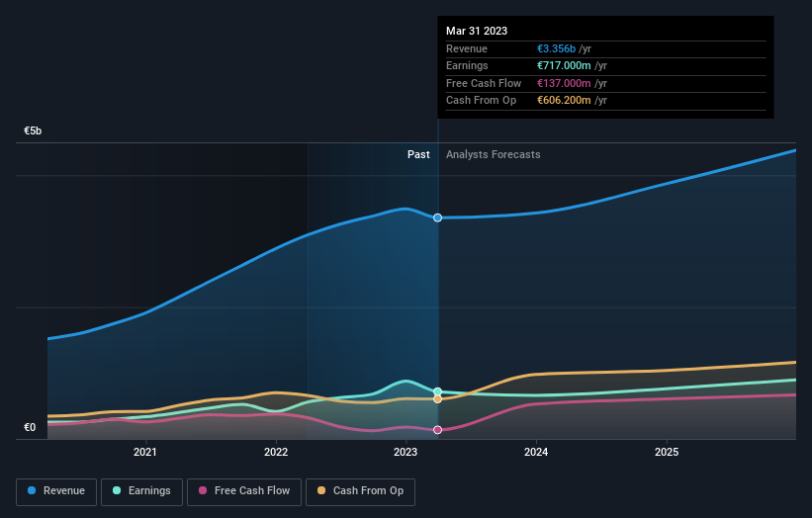Screen dimensions: 812x518
Task: Toggle the Free Cash Flow legend button
Action: click(244, 491)
